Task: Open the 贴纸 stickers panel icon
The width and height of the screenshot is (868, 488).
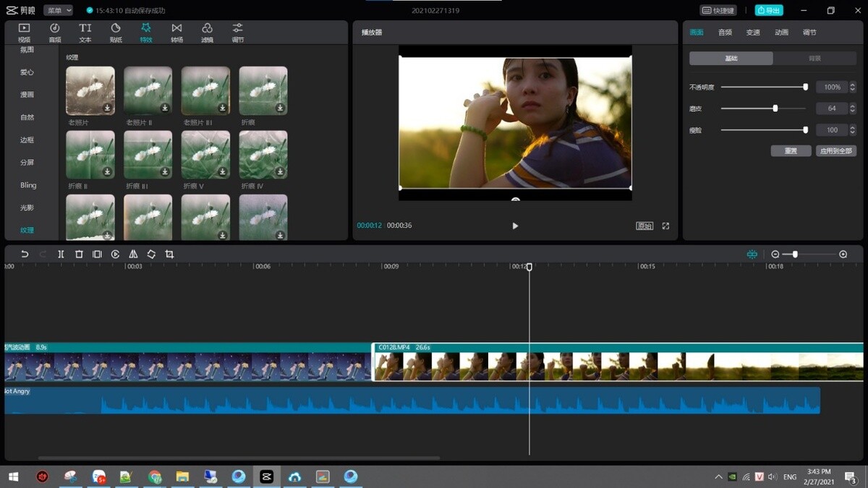Action: coord(116,32)
